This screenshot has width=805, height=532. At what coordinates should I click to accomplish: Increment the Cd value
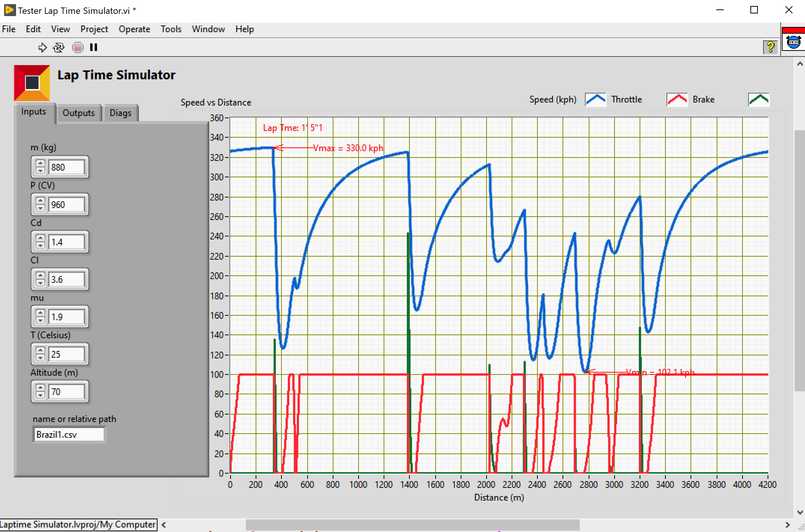pos(40,238)
